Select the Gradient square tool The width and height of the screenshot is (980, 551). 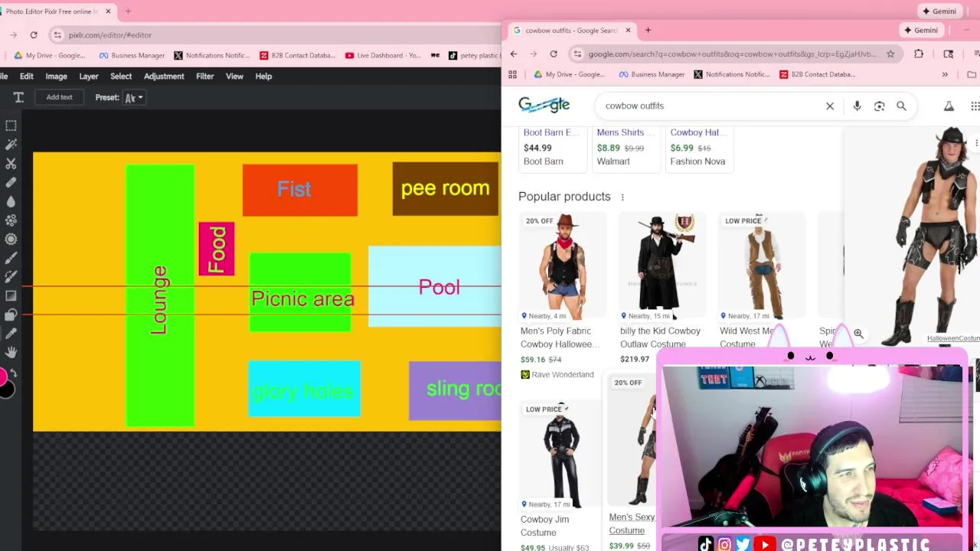click(x=11, y=295)
